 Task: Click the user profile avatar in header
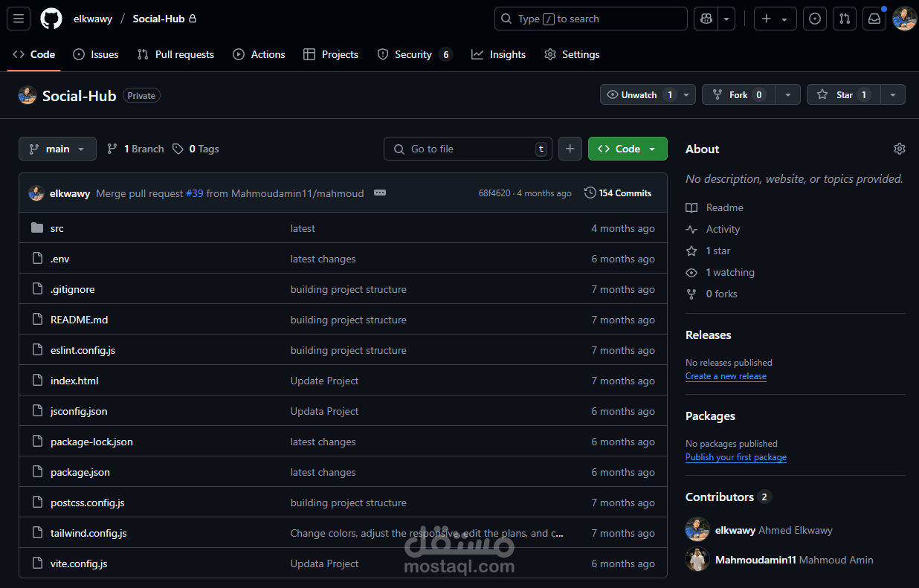click(904, 19)
